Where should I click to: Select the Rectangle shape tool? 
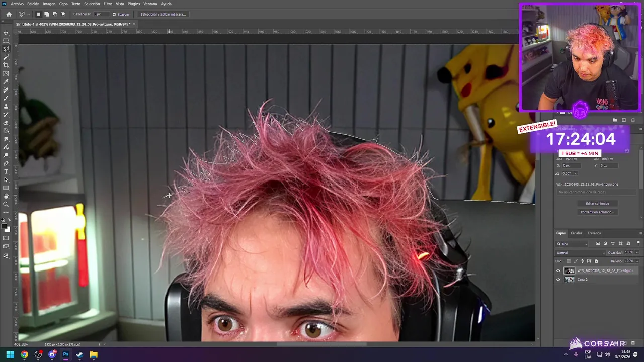click(x=6, y=188)
